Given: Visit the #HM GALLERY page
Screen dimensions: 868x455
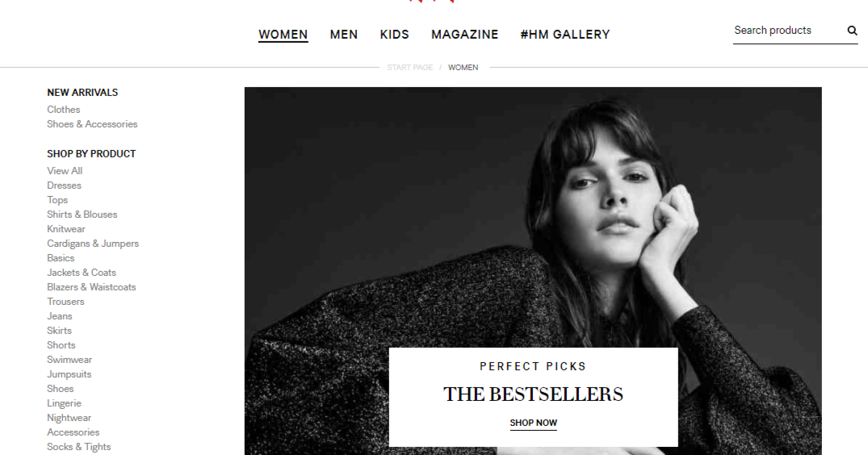Looking at the screenshot, I should point(564,34).
